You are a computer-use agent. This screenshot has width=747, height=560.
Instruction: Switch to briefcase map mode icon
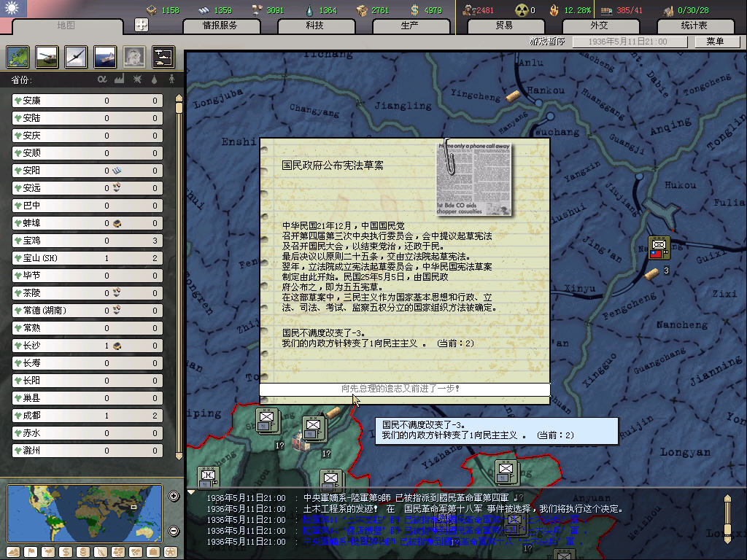[x=153, y=552]
